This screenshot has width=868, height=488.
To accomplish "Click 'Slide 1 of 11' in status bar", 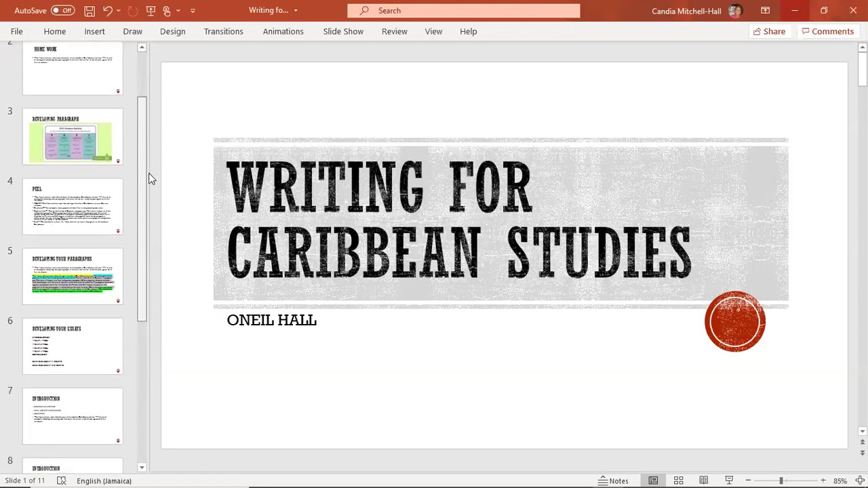I will tap(25, 481).
